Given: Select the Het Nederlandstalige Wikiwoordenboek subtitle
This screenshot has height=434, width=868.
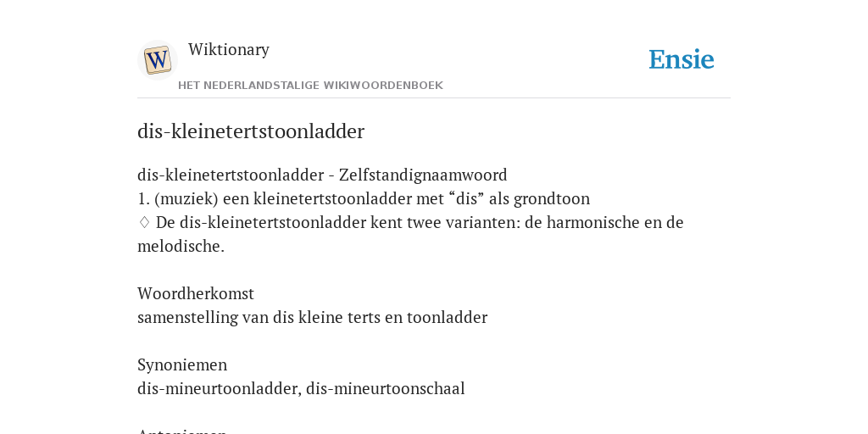Looking at the screenshot, I should tap(310, 86).
